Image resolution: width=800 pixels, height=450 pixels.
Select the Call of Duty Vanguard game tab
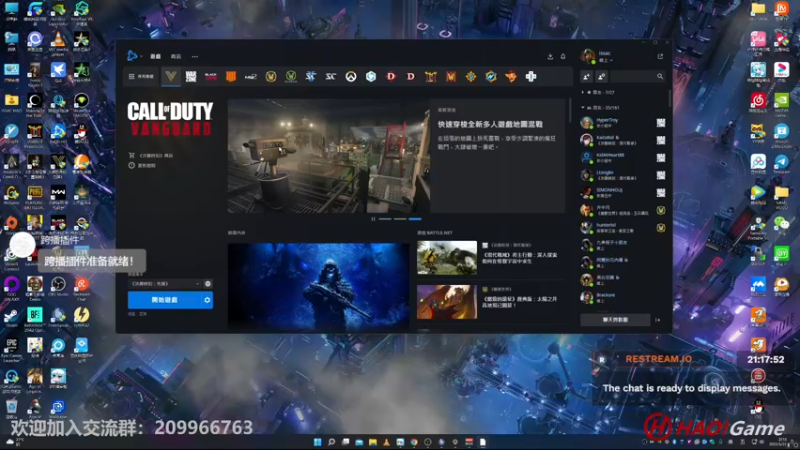[171, 77]
